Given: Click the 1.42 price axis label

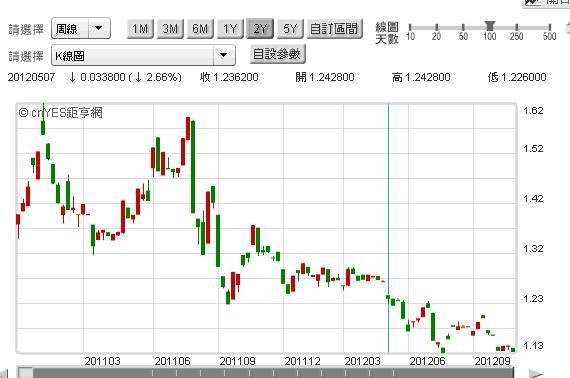Looking at the screenshot, I should (533, 198).
